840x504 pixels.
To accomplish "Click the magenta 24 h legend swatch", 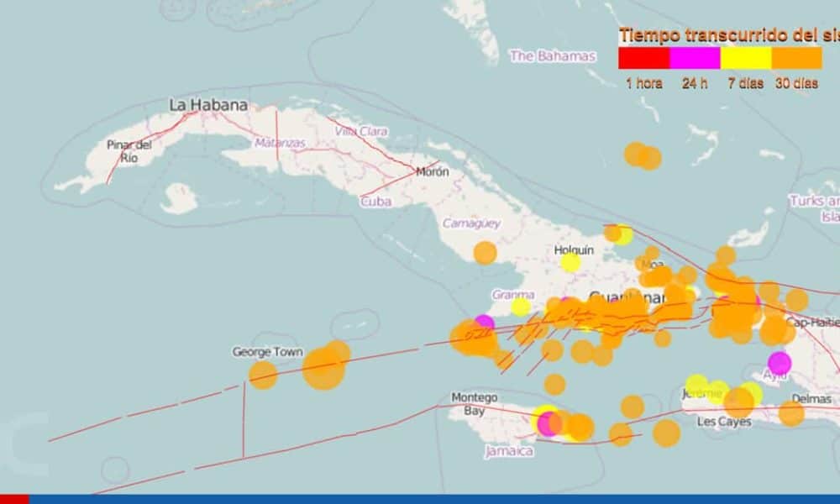I will (x=695, y=58).
